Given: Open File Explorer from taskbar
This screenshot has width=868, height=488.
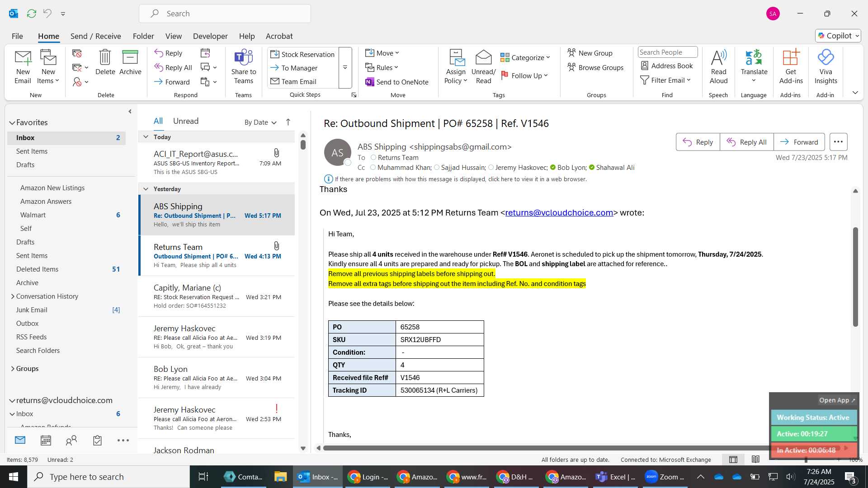Looking at the screenshot, I should [280, 477].
